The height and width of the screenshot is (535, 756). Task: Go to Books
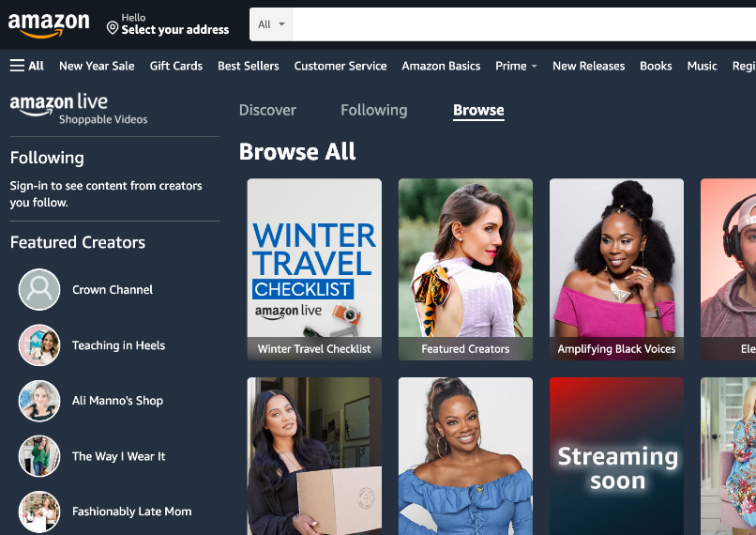[656, 66]
